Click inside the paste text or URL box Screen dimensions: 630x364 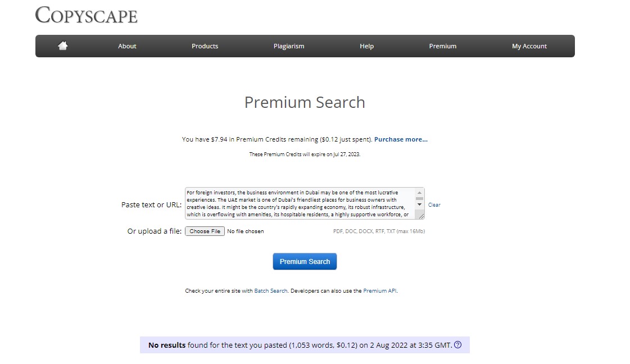tap(301, 202)
